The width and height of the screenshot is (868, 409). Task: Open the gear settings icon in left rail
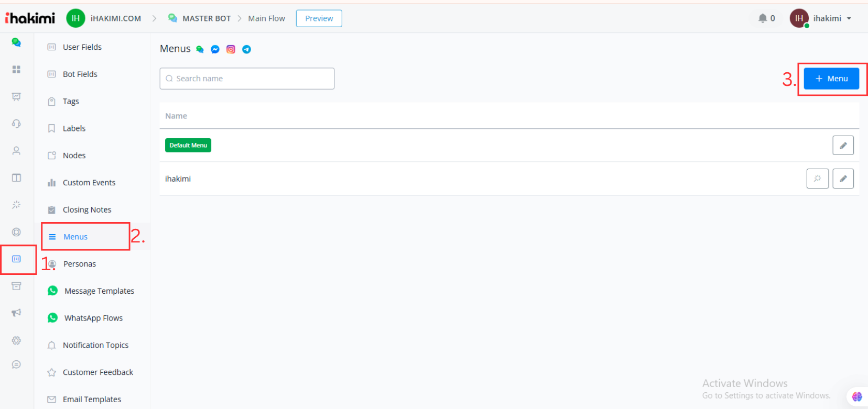[x=16, y=340]
